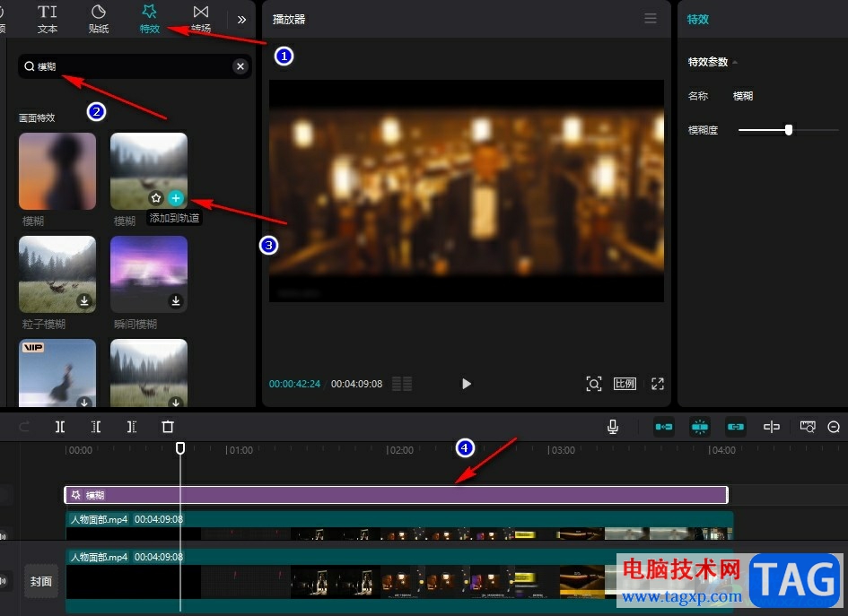Click the timeline playhead marker

(x=180, y=448)
